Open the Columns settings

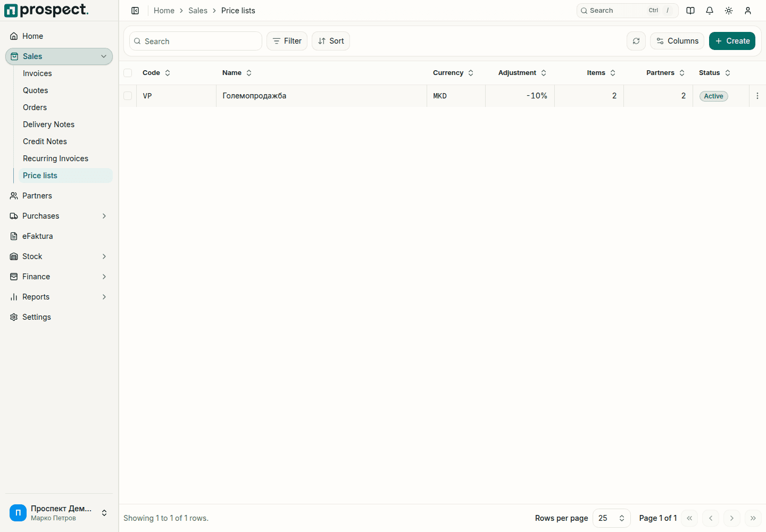(677, 41)
